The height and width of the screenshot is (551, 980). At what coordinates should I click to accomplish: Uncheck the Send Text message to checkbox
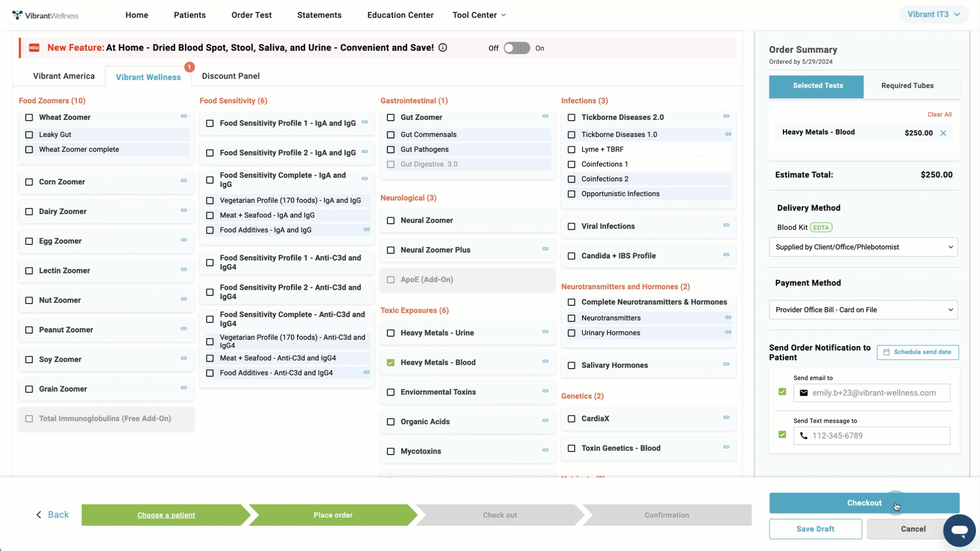782,435
